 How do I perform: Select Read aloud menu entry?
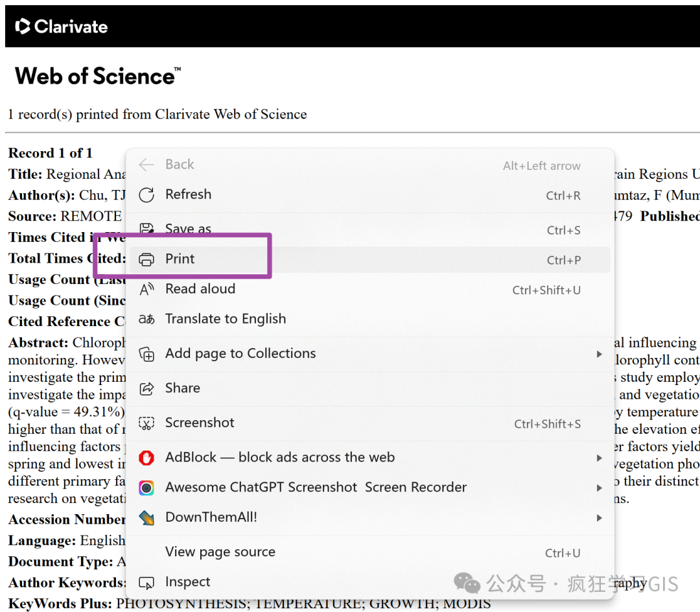(x=369, y=289)
